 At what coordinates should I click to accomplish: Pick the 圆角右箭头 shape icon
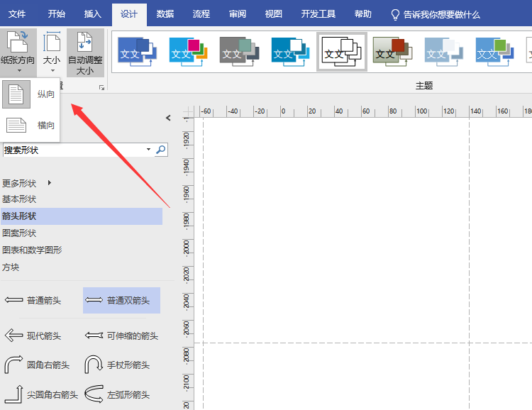click(x=13, y=365)
